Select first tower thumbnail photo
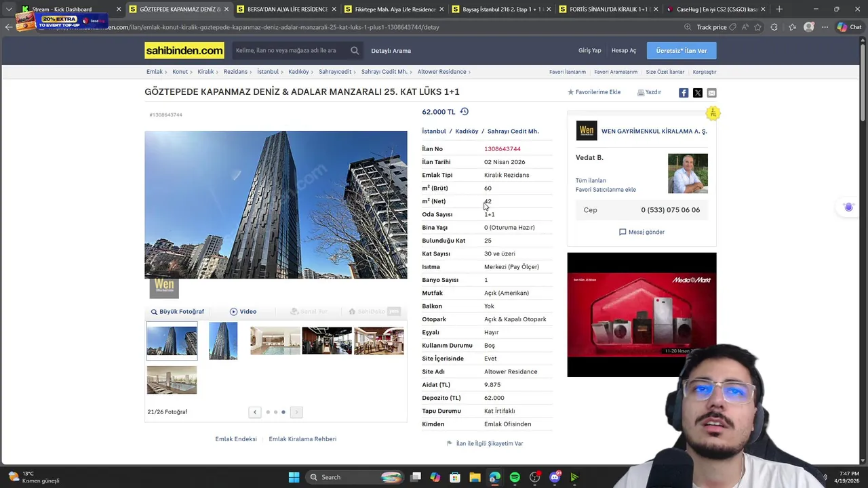Image resolution: width=868 pixels, height=488 pixels. 172,340
